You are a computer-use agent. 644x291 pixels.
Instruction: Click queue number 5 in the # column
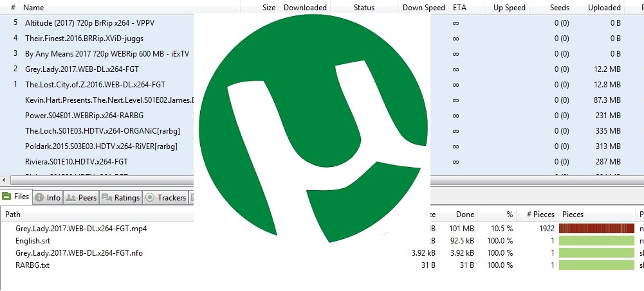(15, 22)
